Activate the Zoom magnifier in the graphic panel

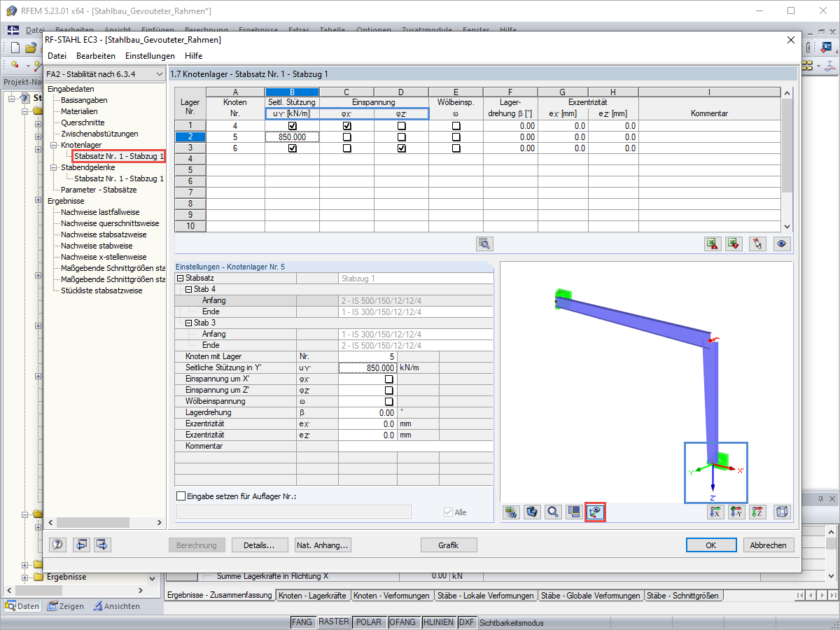pos(552,512)
